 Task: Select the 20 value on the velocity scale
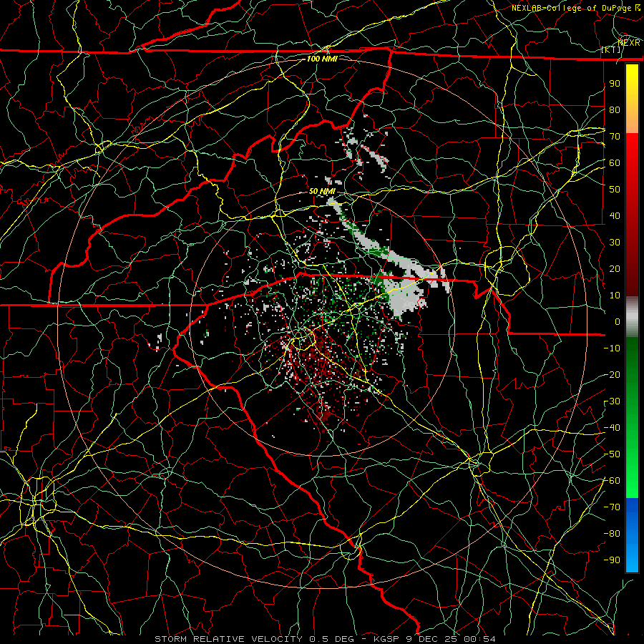[615, 268]
